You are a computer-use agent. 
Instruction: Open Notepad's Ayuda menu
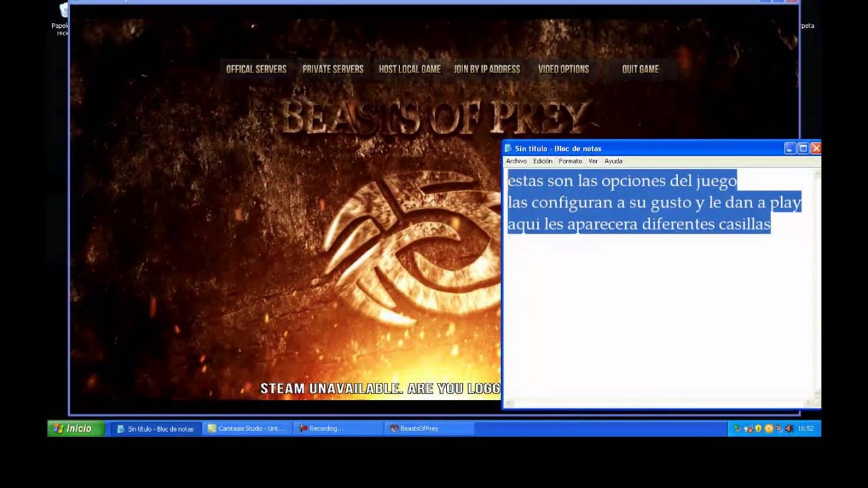coord(613,161)
